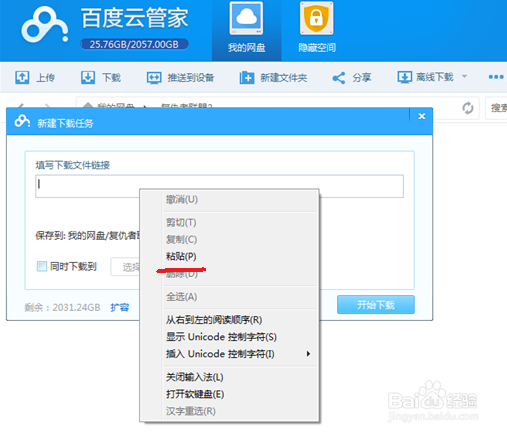507x435 pixels.
Task: Open 我的网盘 cloud drive tab
Action: point(246,30)
